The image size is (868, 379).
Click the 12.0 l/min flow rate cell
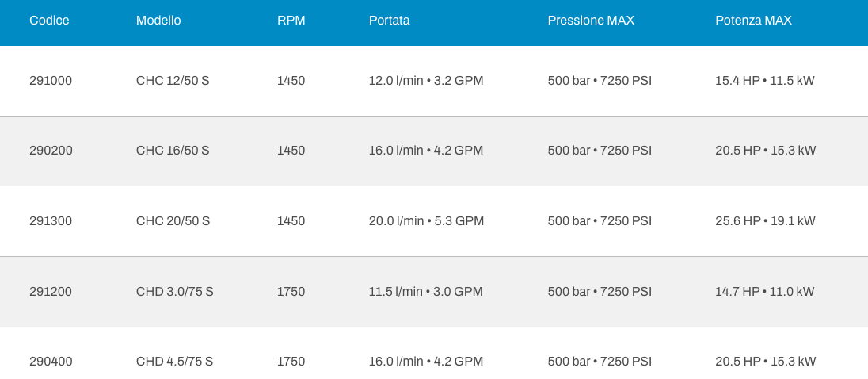pyautogui.click(x=426, y=81)
